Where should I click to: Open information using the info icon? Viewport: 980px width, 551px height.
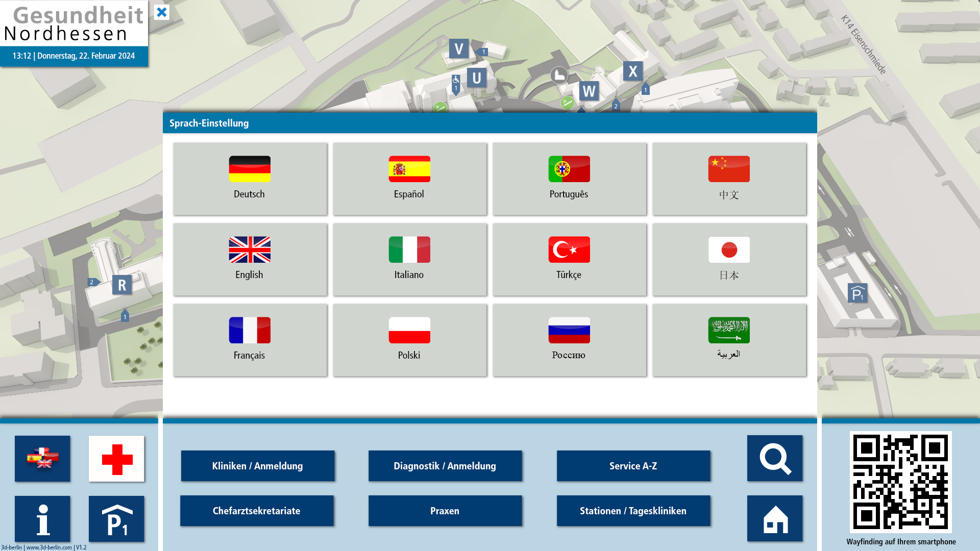click(43, 519)
